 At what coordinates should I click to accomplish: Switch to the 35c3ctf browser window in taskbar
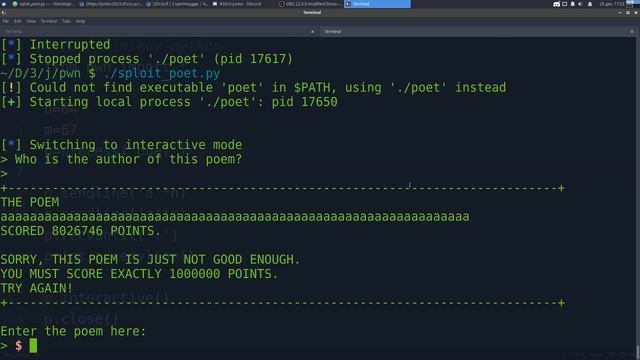tap(178, 4)
